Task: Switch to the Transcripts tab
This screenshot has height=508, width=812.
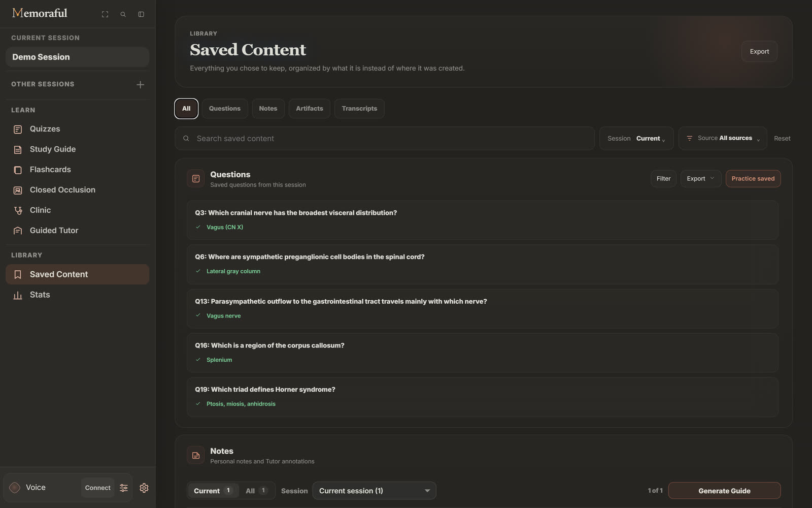Action: pyautogui.click(x=359, y=109)
